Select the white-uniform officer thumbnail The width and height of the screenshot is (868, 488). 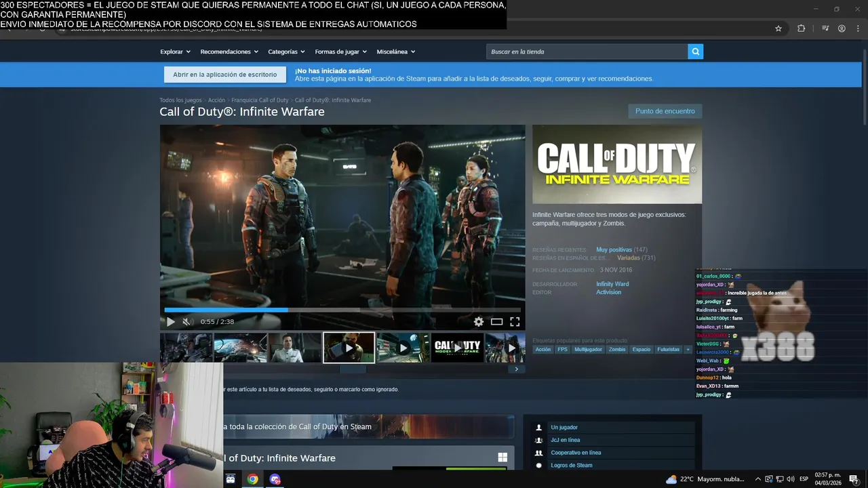click(x=294, y=348)
